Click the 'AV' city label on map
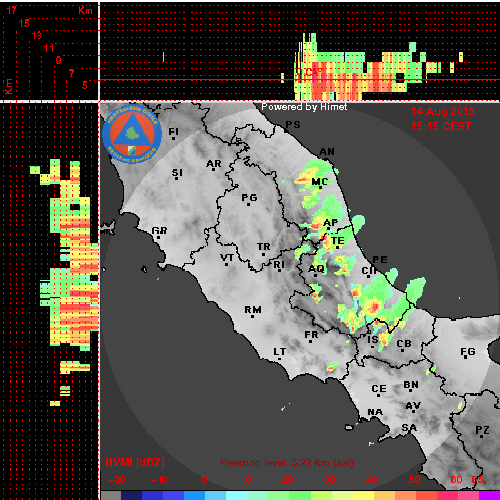The image size is (500, 500). (413, 406)
